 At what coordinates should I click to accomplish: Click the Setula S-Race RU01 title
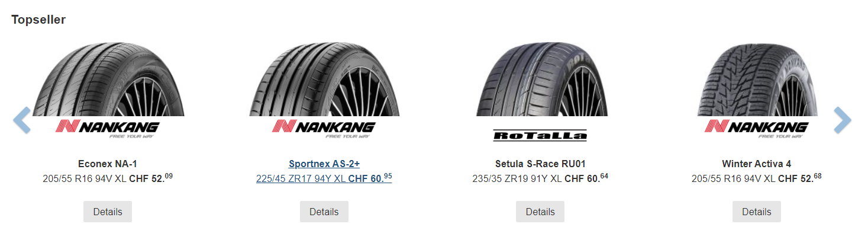click(540, 164)
